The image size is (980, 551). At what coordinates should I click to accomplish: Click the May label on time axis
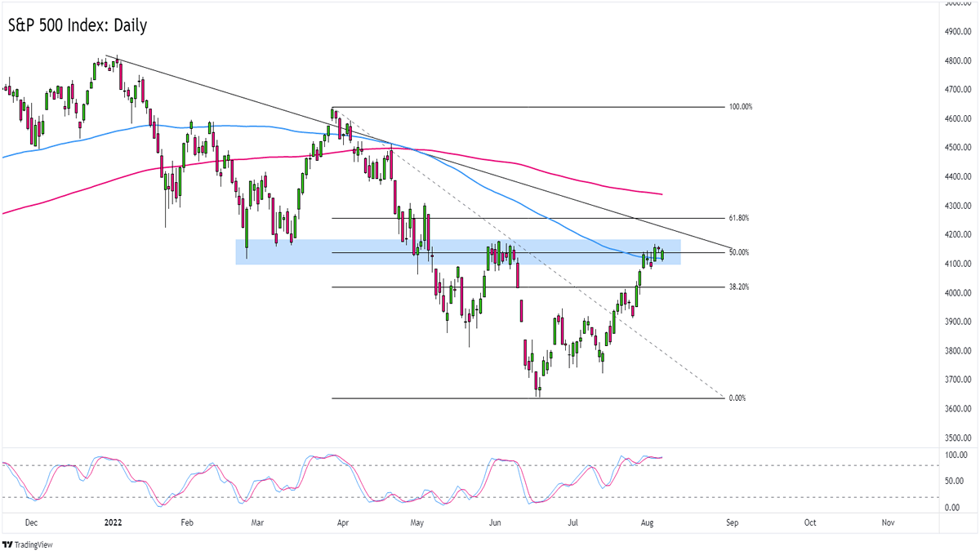pos(416,522)
